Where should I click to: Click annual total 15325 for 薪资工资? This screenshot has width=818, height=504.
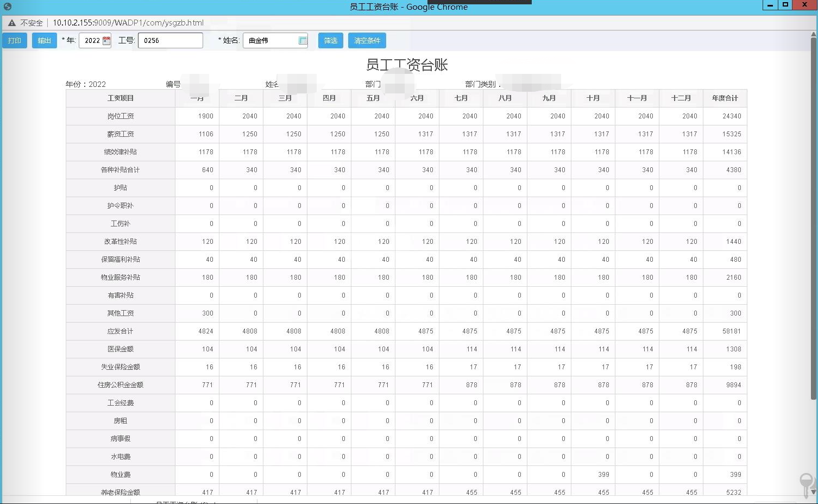coord(732,134)
